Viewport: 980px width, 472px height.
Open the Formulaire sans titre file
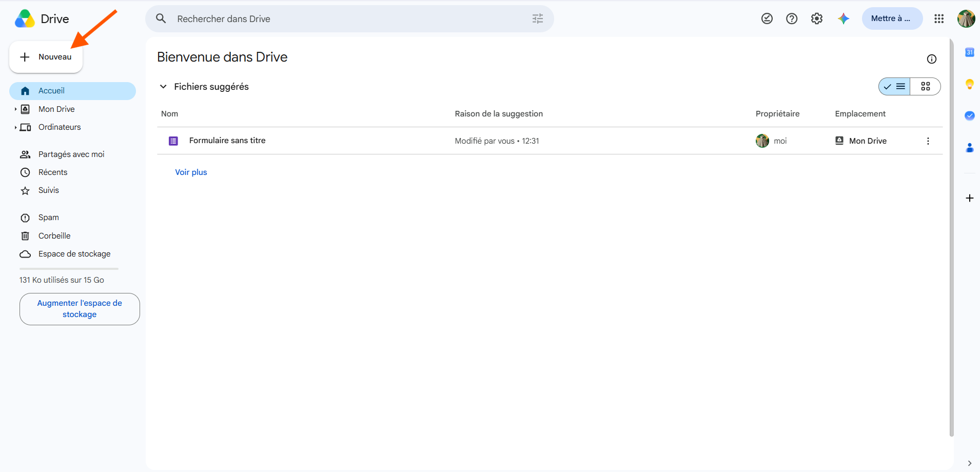click(x=227, y=141)
